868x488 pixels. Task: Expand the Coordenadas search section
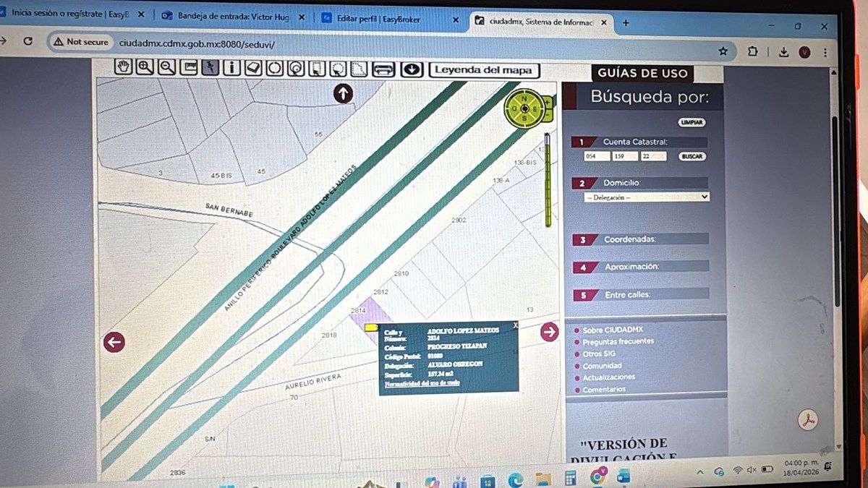point(629,239)
